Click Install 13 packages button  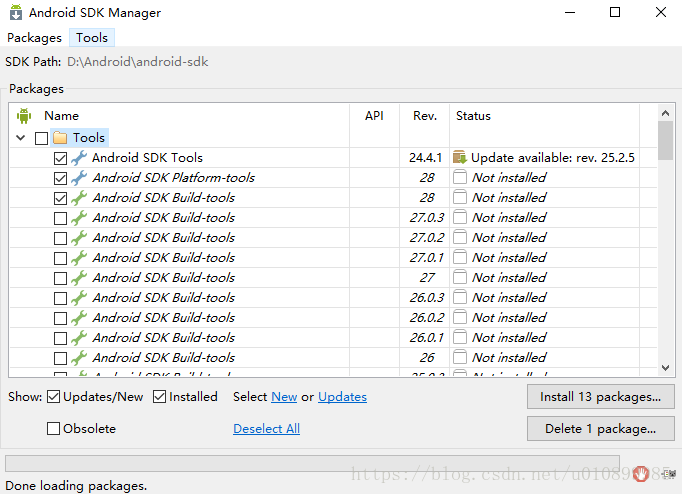point(600,397)
